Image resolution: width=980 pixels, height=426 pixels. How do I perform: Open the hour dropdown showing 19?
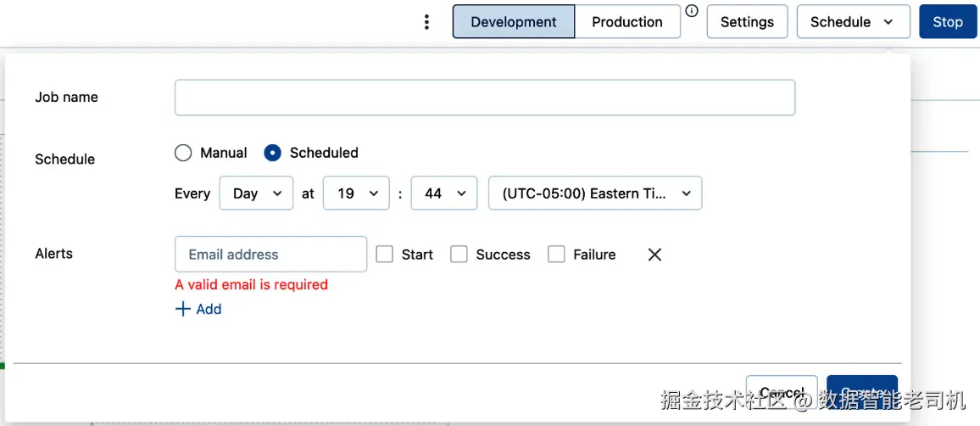[x=357, y=193]
